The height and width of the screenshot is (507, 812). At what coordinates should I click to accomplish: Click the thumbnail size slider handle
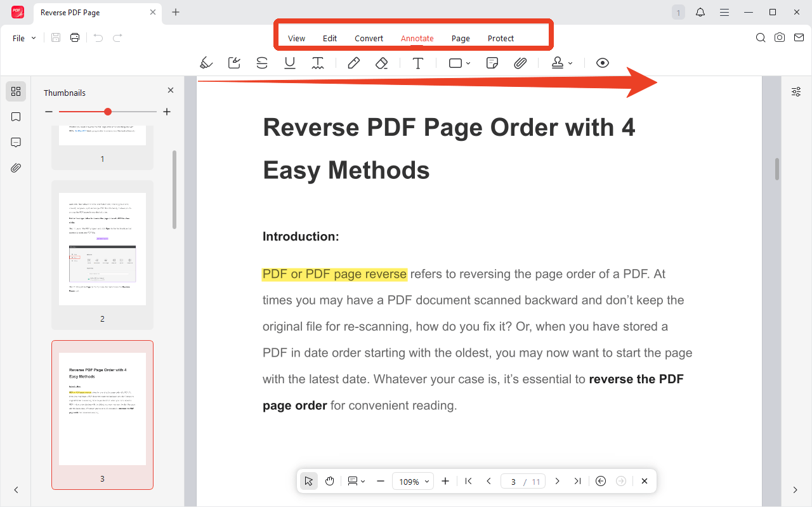[108, 112]
